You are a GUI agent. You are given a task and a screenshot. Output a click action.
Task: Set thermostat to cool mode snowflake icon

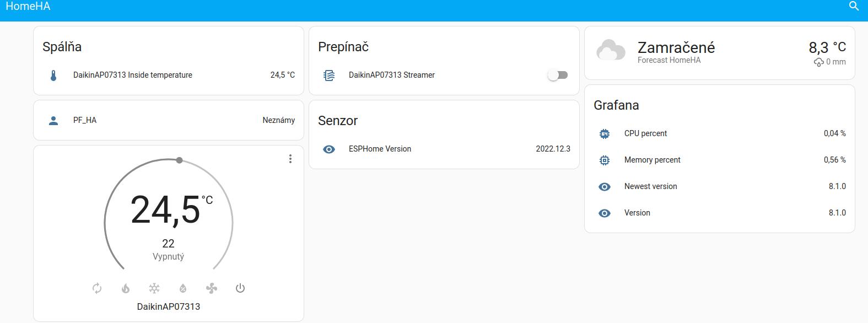coord(154,288)
